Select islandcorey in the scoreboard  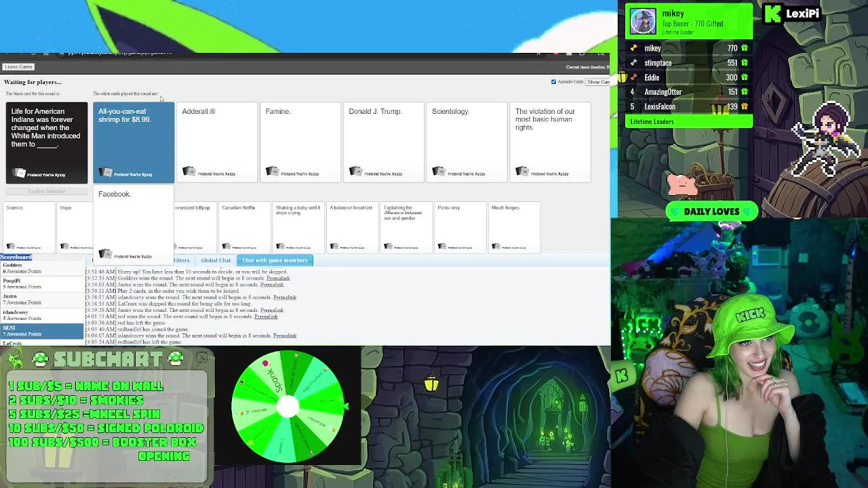point(41,315)
